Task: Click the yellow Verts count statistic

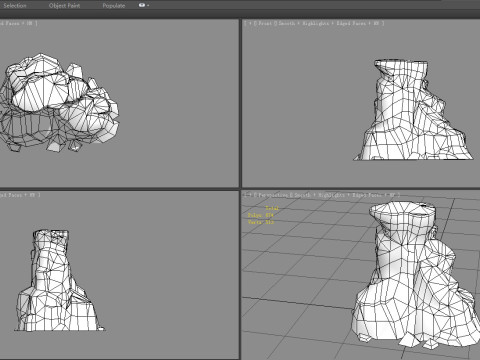Action: coord(261,222)
